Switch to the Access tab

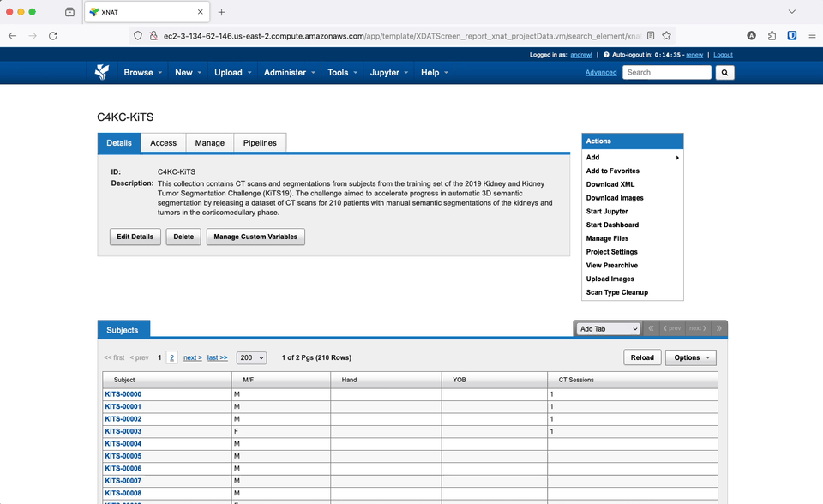pos(163,143)
